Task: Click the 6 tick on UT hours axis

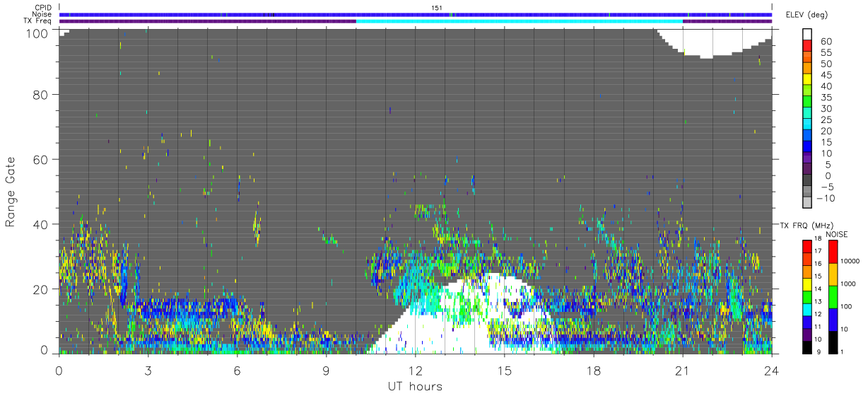Action: [x=237, y=369]
